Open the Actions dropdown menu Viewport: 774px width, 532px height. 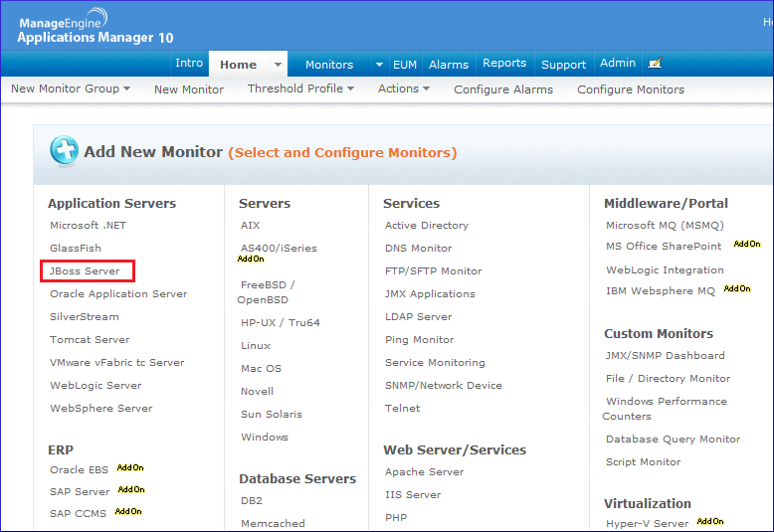404,89
